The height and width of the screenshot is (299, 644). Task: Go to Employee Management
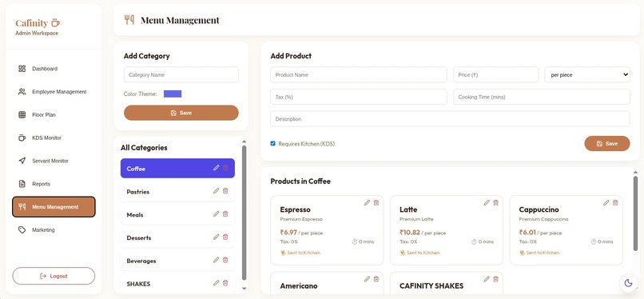(54, 92)
